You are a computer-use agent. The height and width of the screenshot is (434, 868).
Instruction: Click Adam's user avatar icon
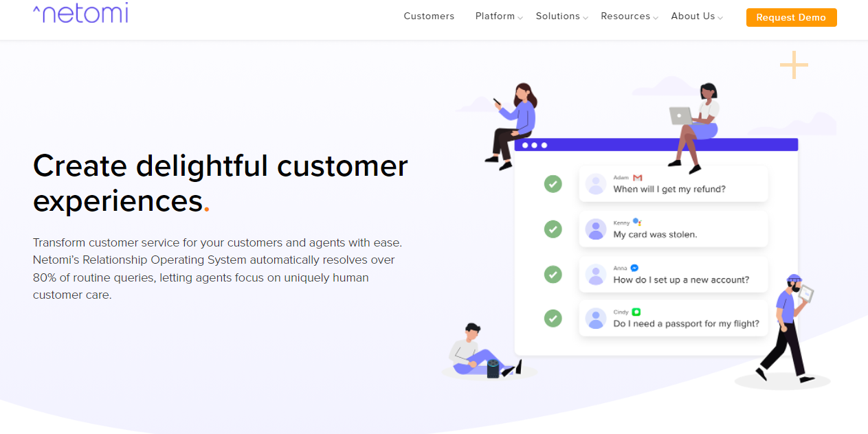pos(595,184)
